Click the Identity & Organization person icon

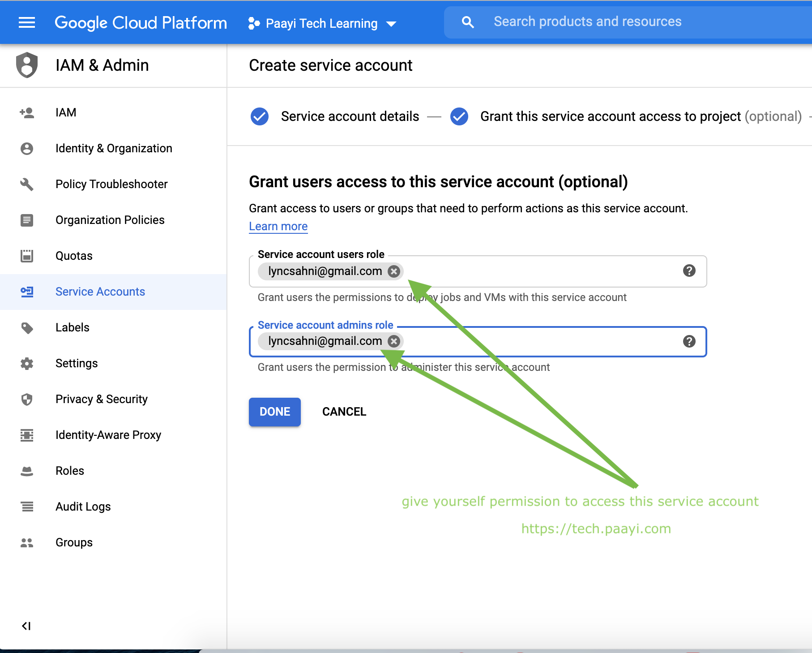click(27, 148)
